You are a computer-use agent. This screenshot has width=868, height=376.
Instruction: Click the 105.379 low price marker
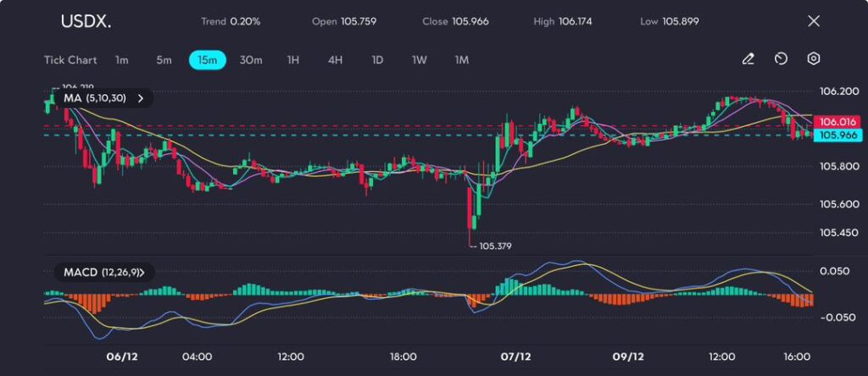[x=493, y=246]
